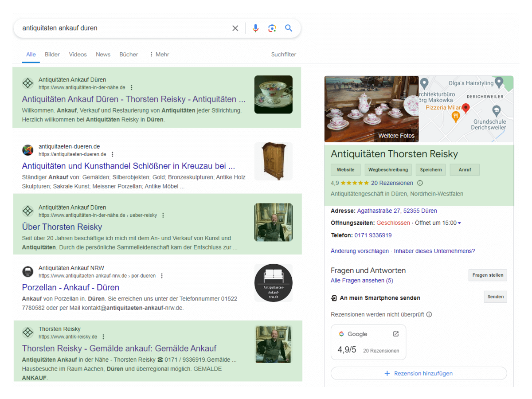Open options menu for antiquitäten-in-der-nähe.de first result
The width and height of the screenshot is (532, 399).
[x=131, y=88]
